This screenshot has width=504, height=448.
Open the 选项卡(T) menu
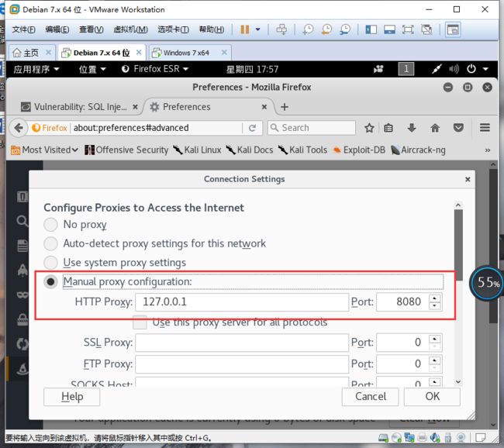(173, 29)
